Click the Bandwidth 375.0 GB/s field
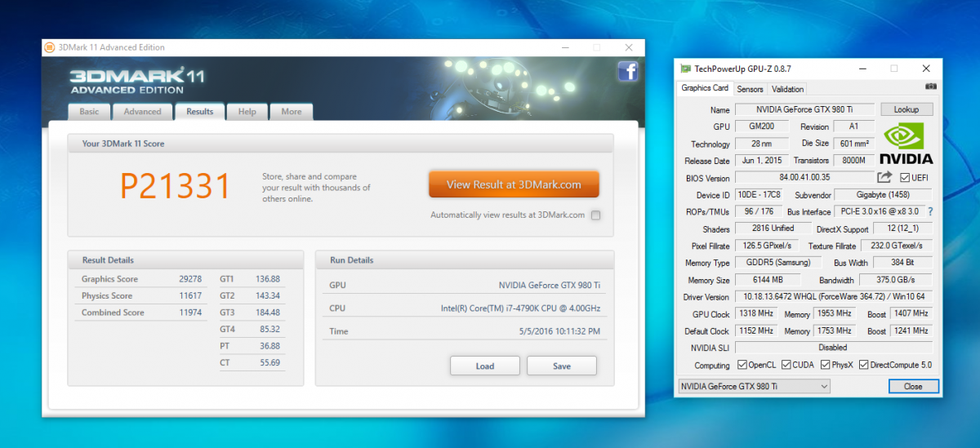 (894, 280)
